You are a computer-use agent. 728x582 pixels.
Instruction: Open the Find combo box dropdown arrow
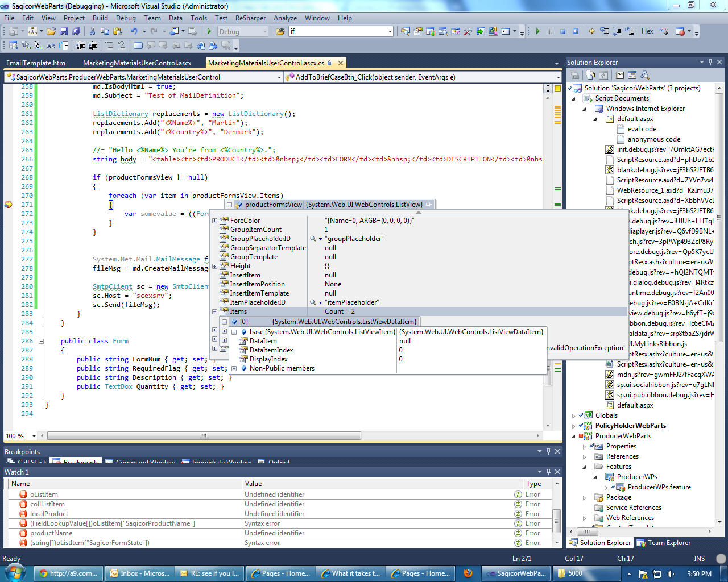[x=390, y=31]
